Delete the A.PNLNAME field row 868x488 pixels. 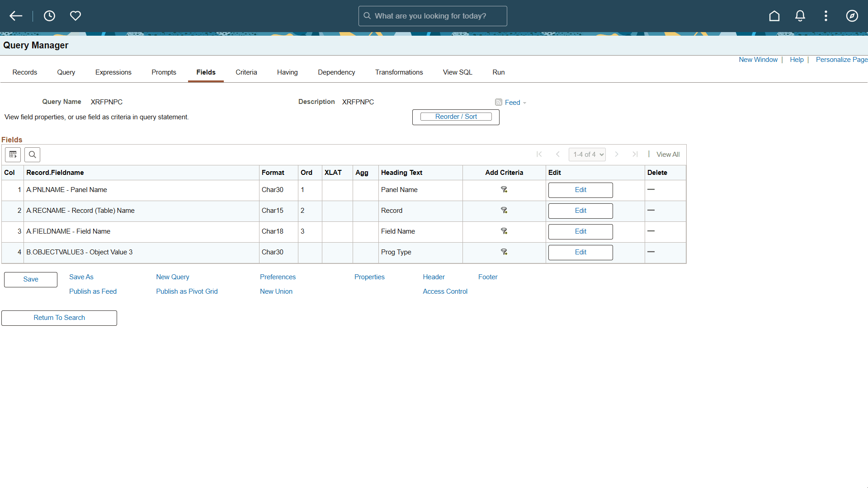coord(651,190)
